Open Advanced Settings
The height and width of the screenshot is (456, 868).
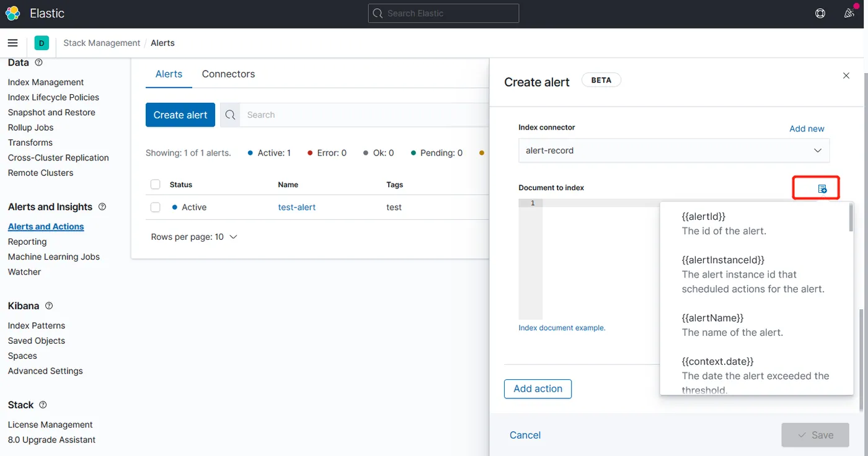pos(45,371)
